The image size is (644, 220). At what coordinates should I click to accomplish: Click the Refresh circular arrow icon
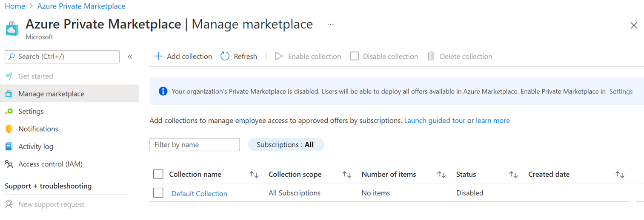click(225, 56)
